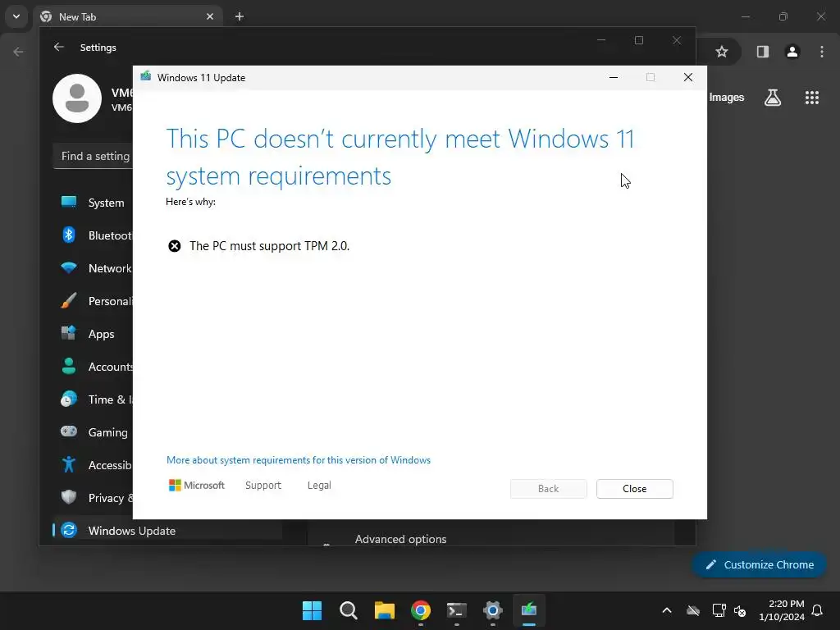Click the muted volume tray icon
This screenshot has width=840, height=630.
click(x=740, y=610)
